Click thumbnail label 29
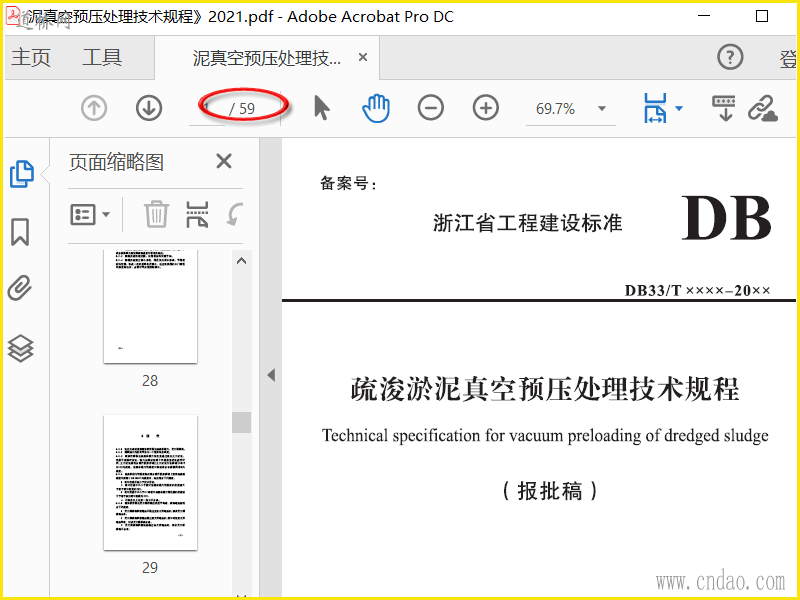The width and height of the screenshot is (800, 600). (x=150, y=567)
